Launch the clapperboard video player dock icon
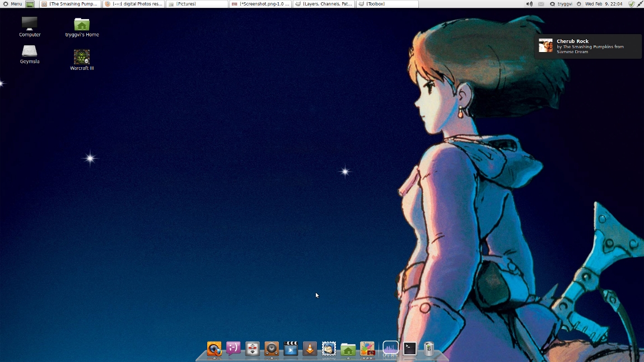This screenshot has height=362, width=644. 291,349
